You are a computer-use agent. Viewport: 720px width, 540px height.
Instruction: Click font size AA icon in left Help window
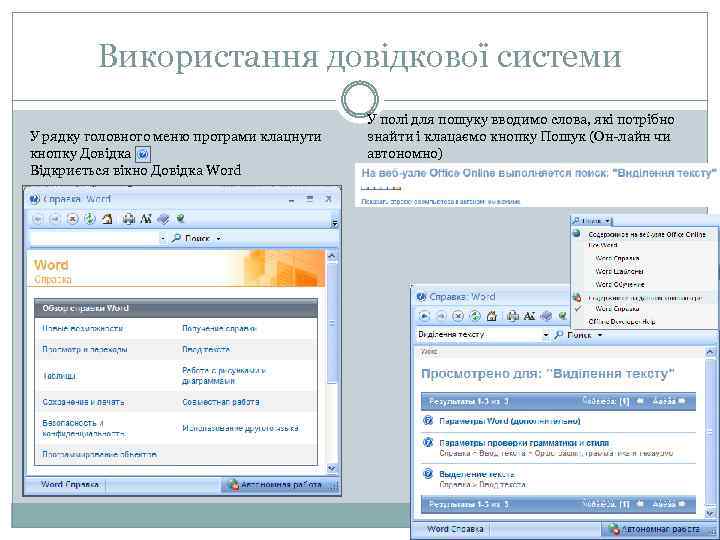[x=146, y=219]
